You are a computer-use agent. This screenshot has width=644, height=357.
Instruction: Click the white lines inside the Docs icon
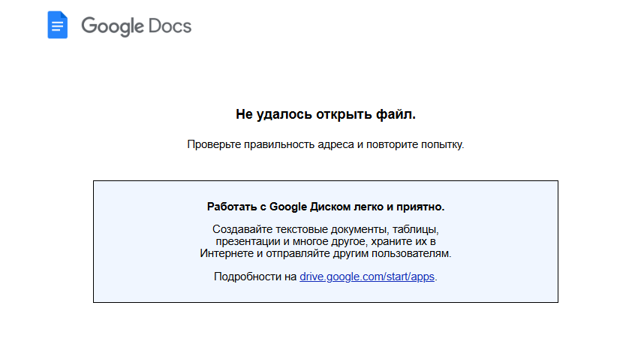point(58,27)
